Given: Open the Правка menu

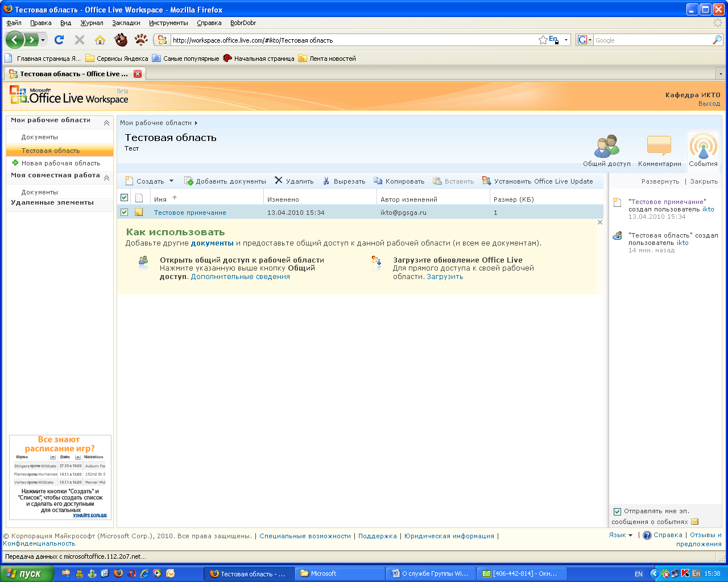Looking at the screenshot, I should click(x=41, y=23).
